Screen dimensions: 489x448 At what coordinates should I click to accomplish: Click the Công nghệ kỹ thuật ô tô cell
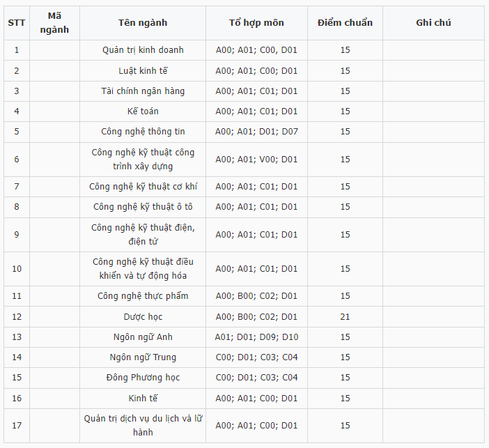143,206
